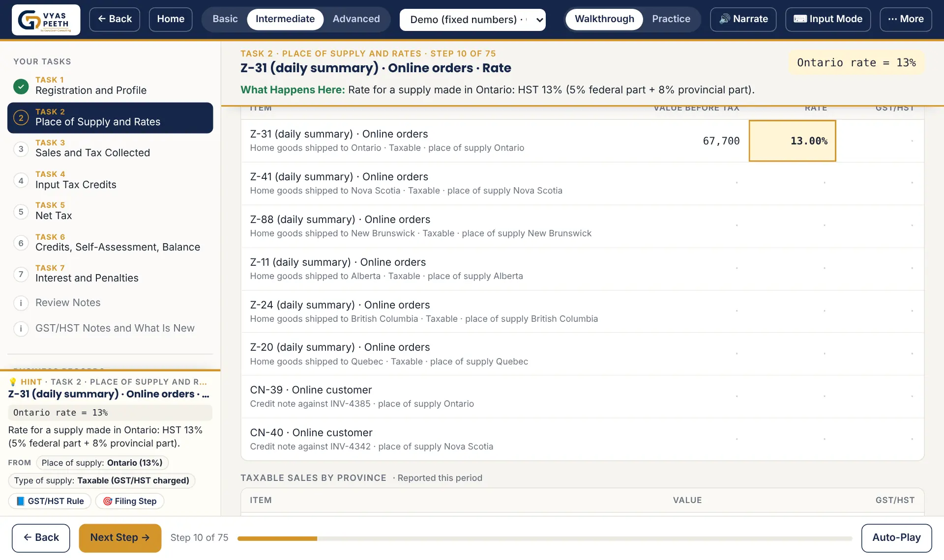Open the GST/HST Rule chip
944x560 pixels.
[x=50, y=501]
